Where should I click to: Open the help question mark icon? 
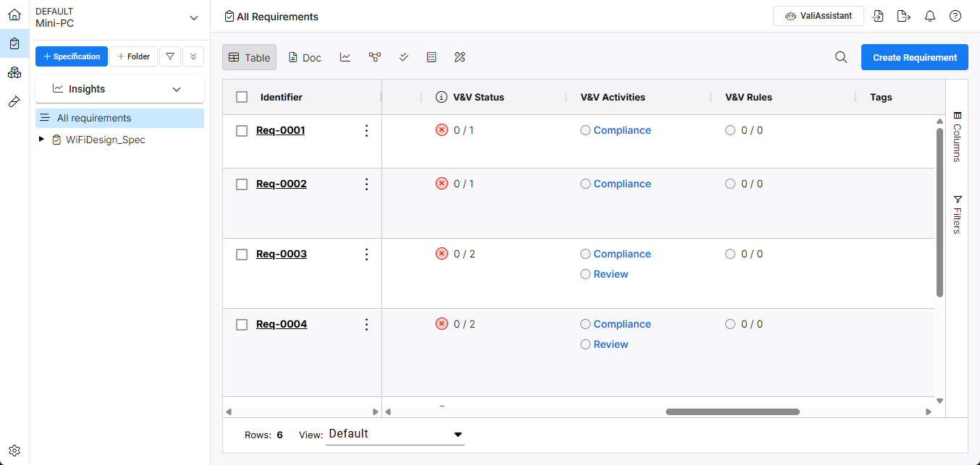[x=955, y=16]
